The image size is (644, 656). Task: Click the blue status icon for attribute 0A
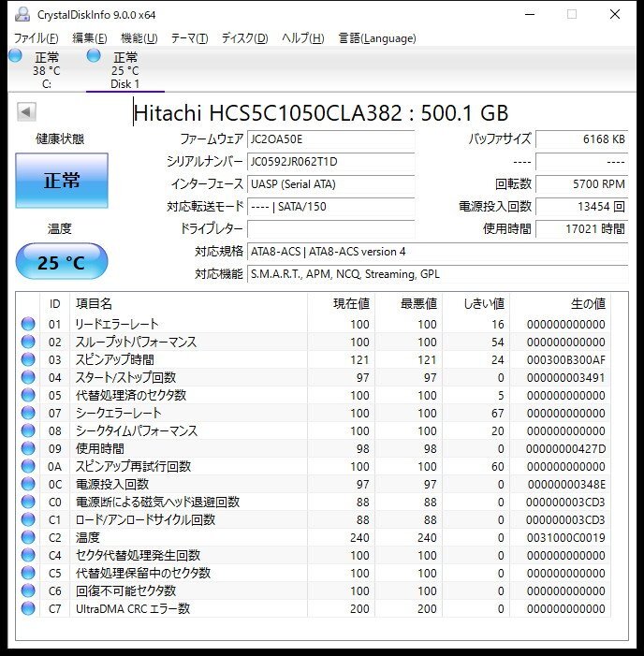point(28,466)
